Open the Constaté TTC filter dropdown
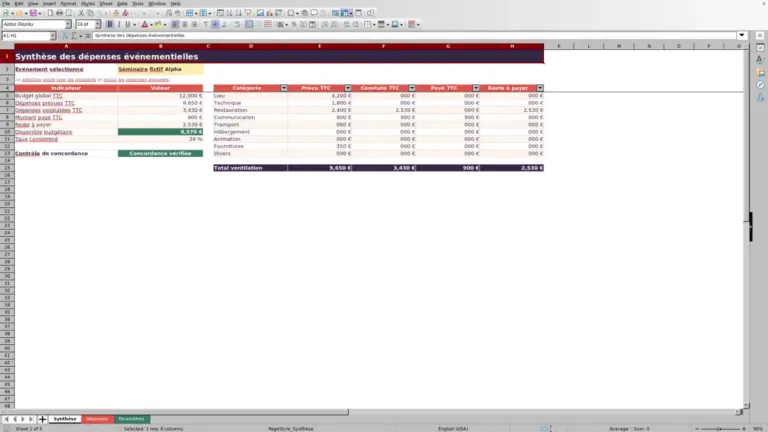768x432 pixels. click(412, 88)
